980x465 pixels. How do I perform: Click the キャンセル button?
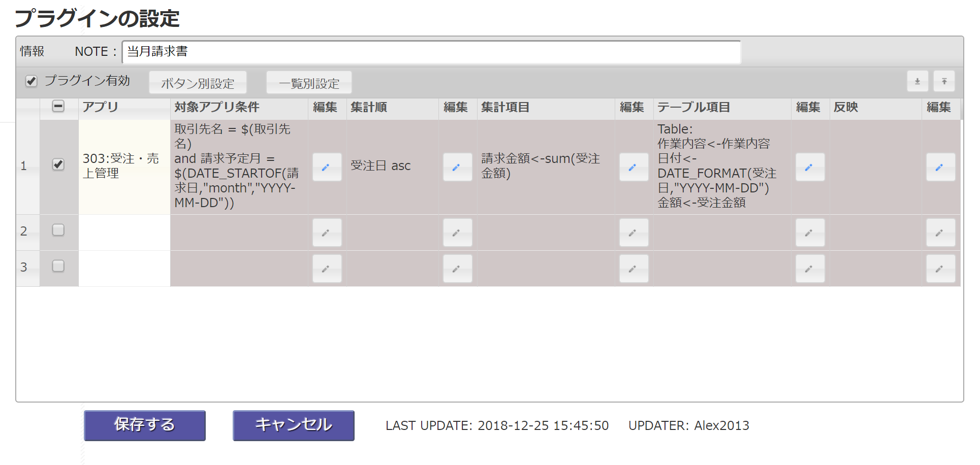(293, 425)
